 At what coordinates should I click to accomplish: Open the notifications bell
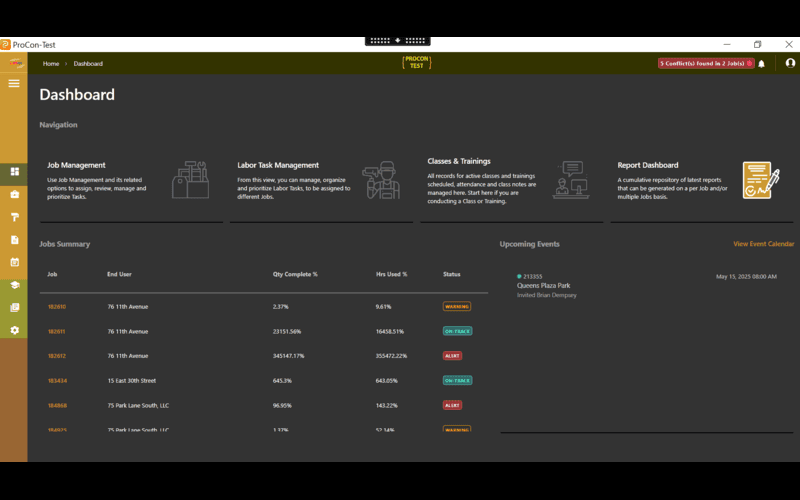pos(761,64)
